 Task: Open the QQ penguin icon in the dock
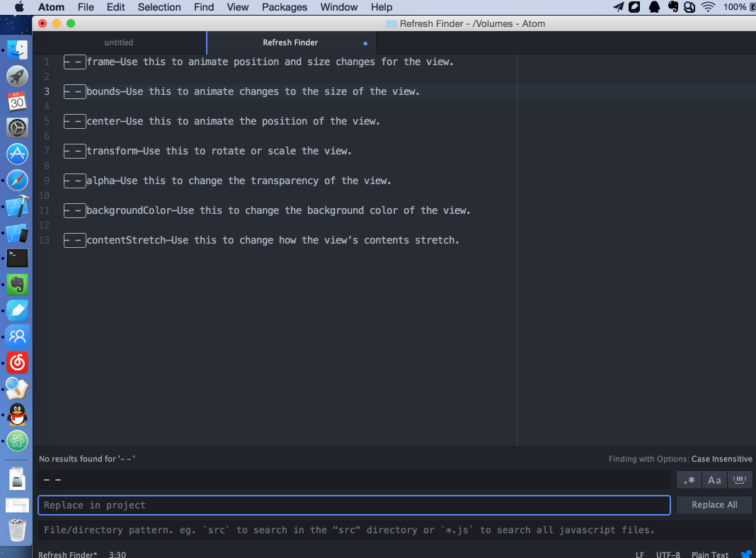[x=16, y=415]
